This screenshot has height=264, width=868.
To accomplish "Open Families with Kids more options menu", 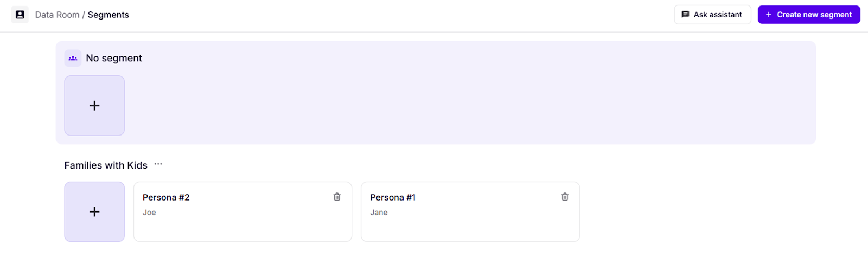I will (x=158, y=164).
